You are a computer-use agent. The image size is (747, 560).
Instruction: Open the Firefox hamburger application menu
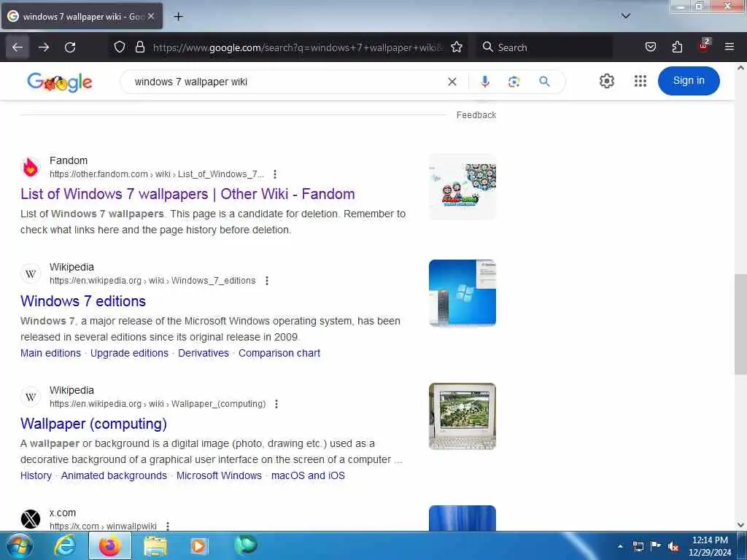click(x=729, y=47)
